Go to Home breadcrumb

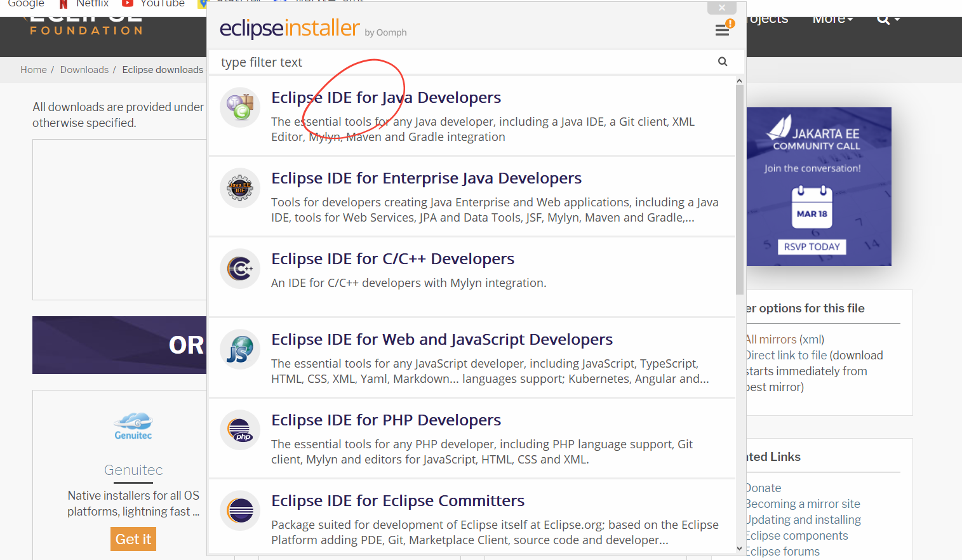[x=34, y=70]
